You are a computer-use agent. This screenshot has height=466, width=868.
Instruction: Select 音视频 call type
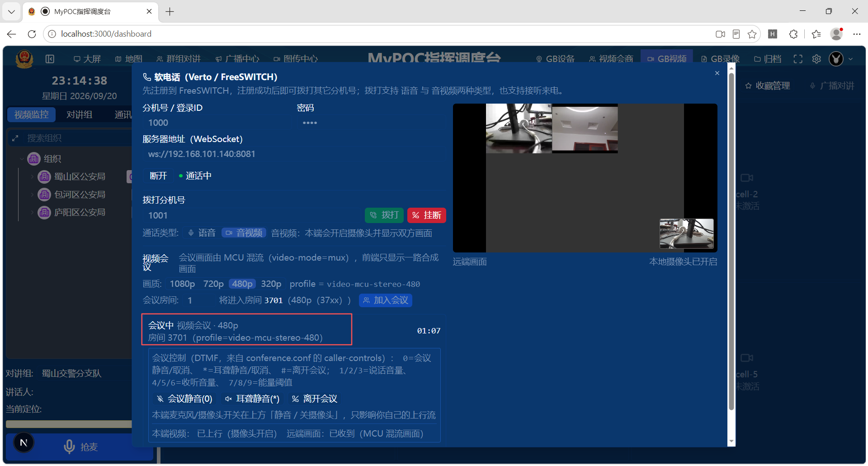(x=244, y=233)
